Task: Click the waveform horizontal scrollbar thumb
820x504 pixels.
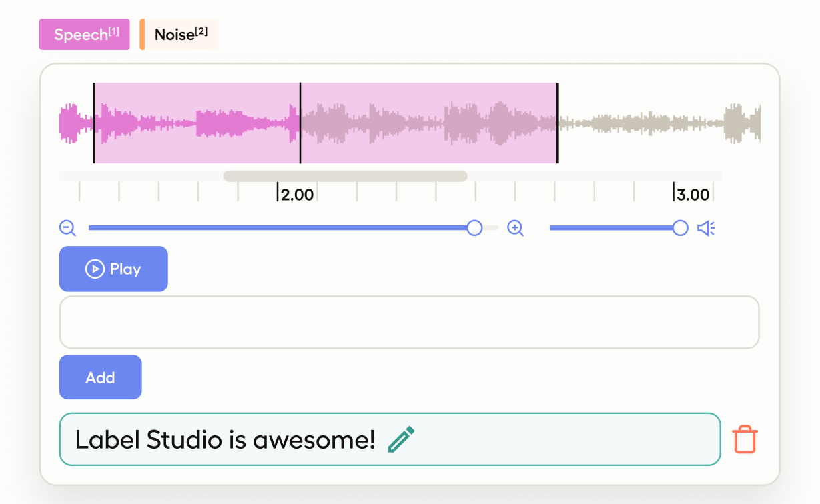Action: click(x=345, y=176)
